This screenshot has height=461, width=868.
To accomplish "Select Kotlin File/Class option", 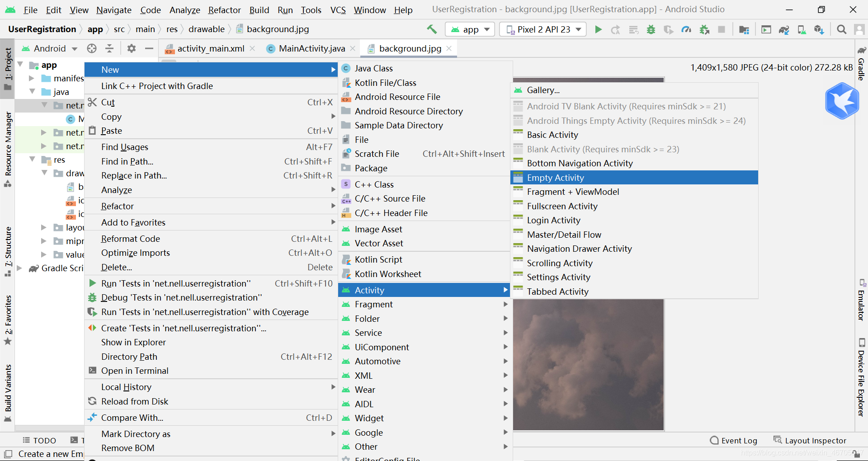I will (425, 83).
